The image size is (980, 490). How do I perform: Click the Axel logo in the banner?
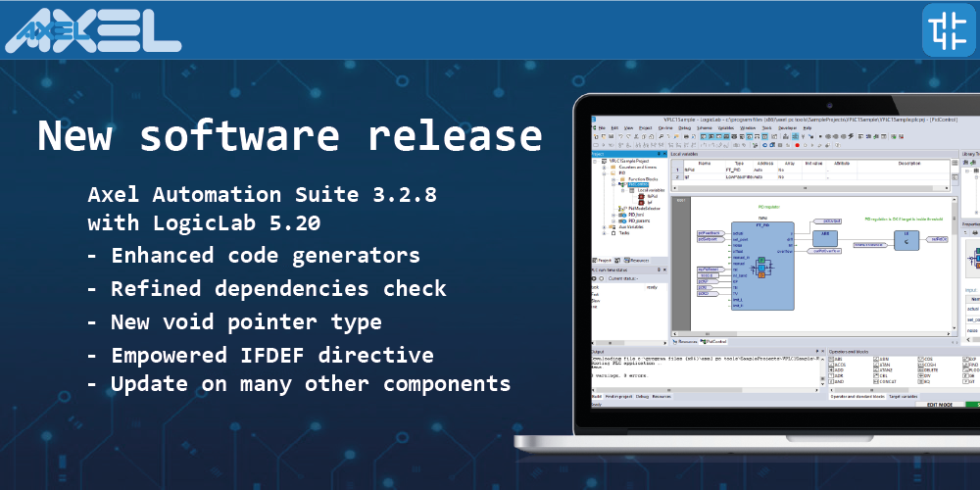tap(93, 31)
